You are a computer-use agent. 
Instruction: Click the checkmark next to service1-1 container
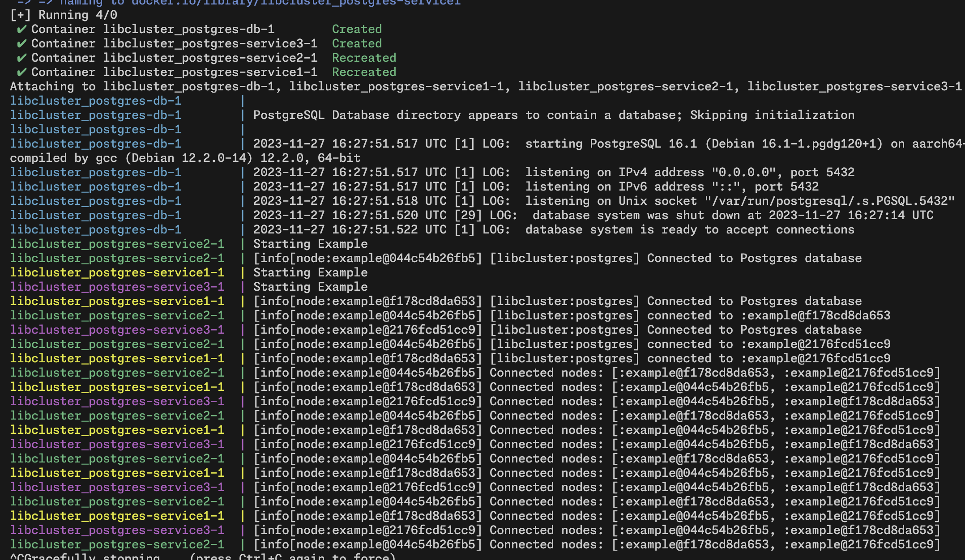coord(21,72)
